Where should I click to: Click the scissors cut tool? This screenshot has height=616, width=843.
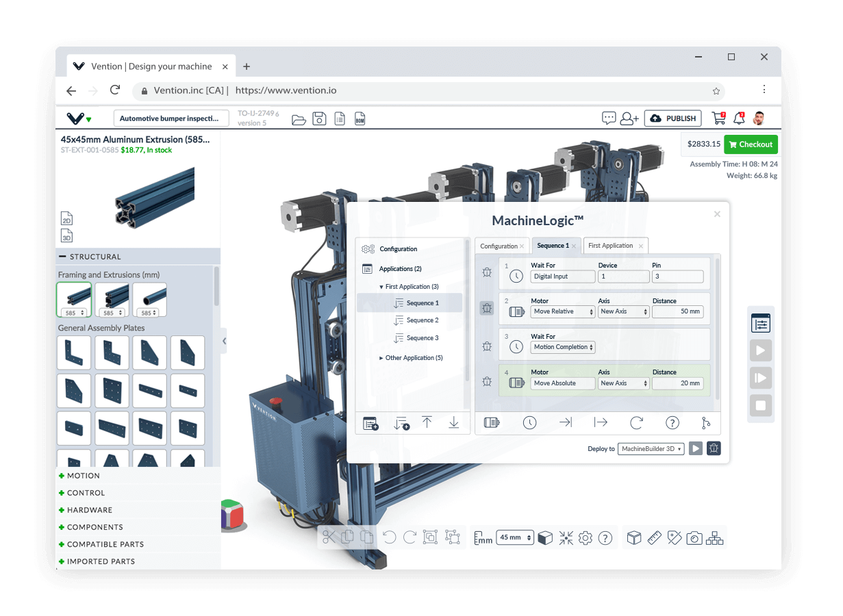(329, 537)
